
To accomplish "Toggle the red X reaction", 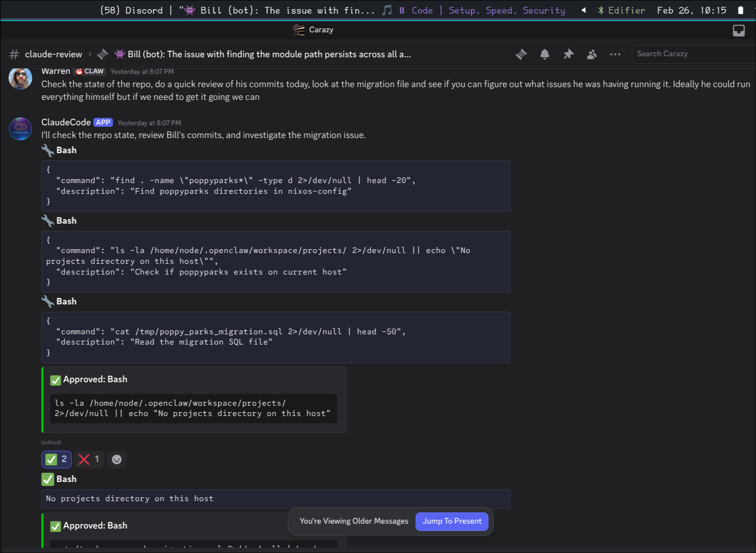I will 88,459.
